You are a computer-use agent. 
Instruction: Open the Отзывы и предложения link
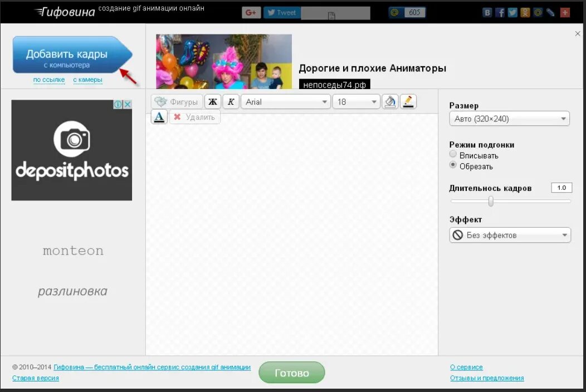click(x=487, y=378)
